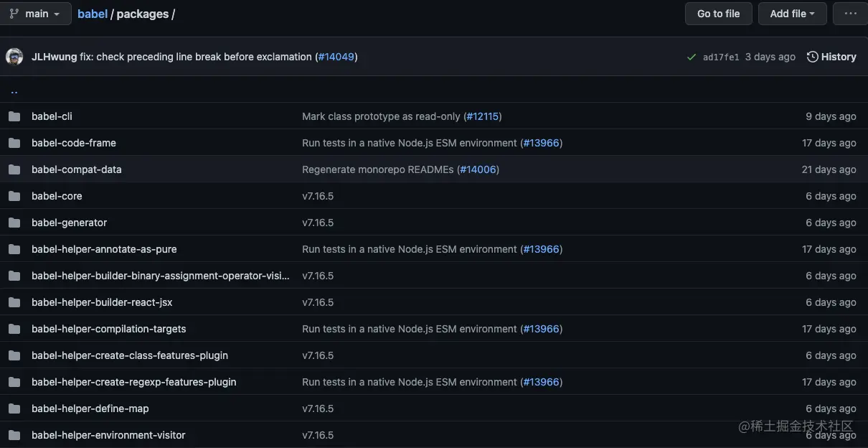Open the babel-helper-compilation-targets directory
This screenshot has height=448, width=868.
pyautogui.click(x=109, y=329)
